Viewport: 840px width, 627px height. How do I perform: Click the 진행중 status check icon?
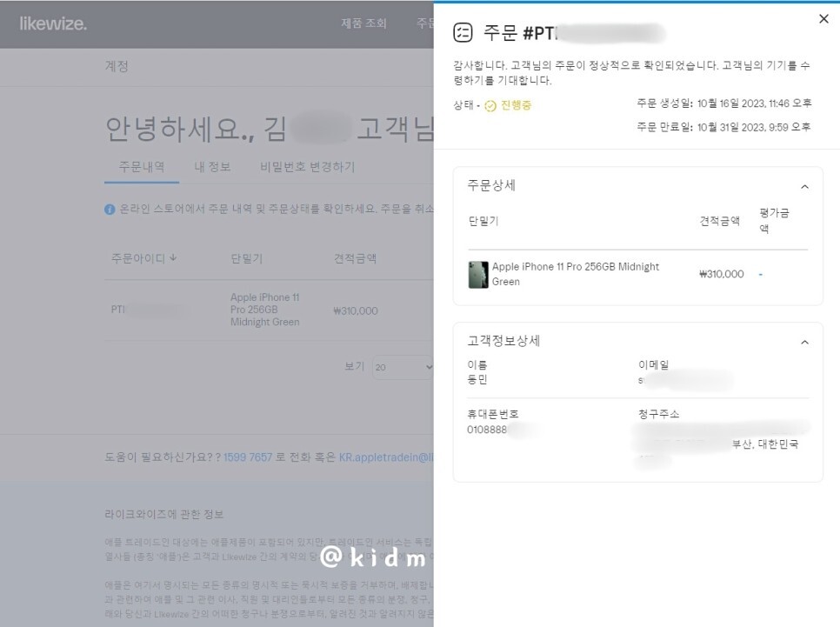(x=490, y=105)
